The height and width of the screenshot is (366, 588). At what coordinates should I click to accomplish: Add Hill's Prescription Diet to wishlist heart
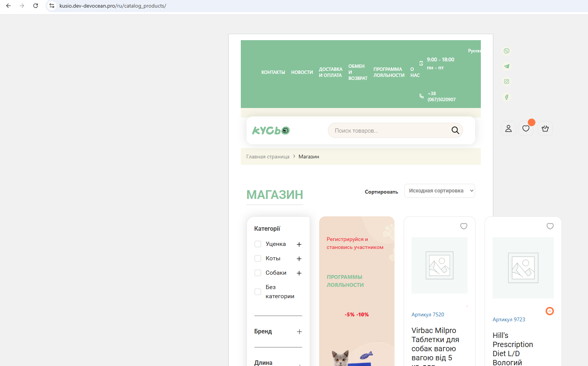pos(550,226)
